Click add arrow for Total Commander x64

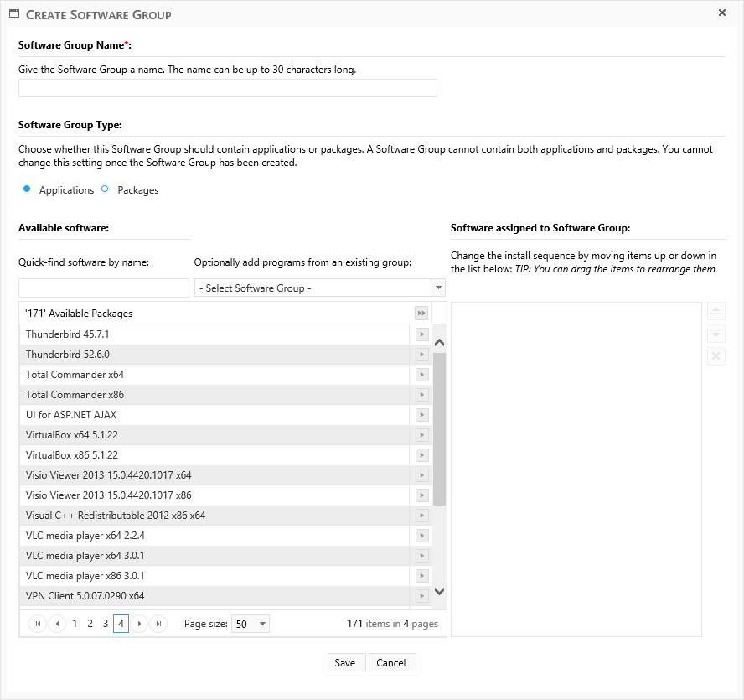pos(422,375)
